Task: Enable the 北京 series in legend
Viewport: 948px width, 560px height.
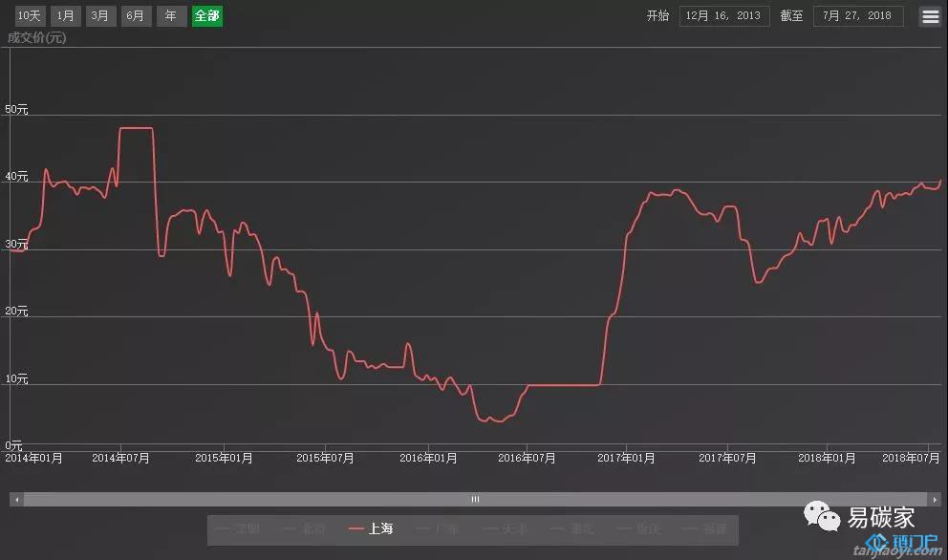Action: 305,528
